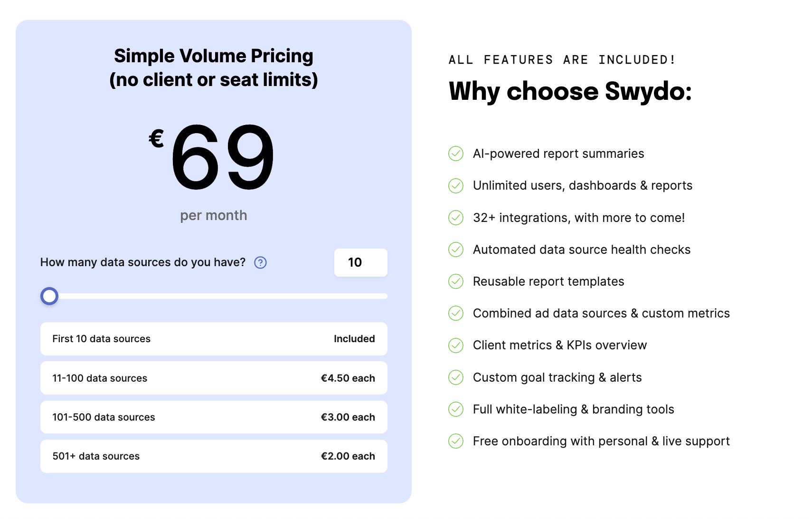Click 'Automated data source health checks' text
The width and height of the screenshot is (812, 519).
tap(582, 250)
